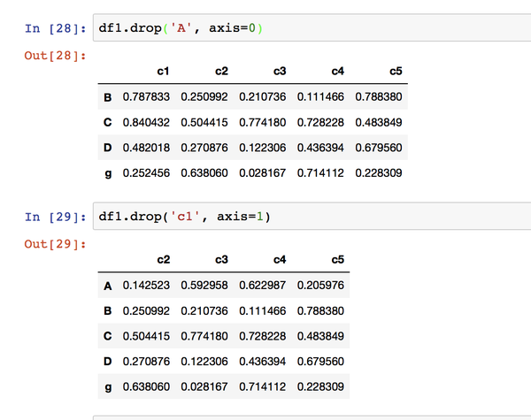
Task: Click the c2 column header in second table
Action: 163,260
